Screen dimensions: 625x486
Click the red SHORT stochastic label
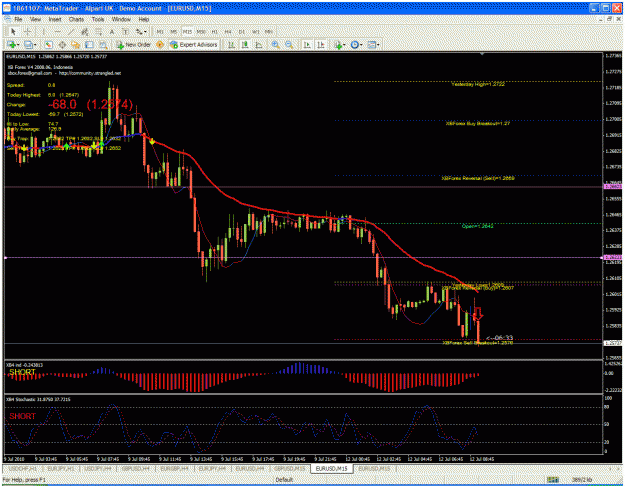[22, 416]
